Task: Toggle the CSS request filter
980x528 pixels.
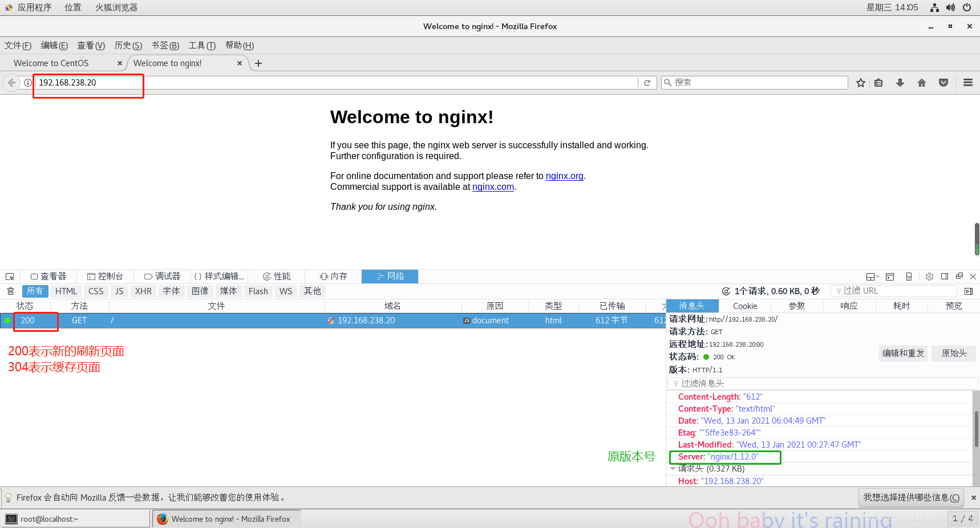Action: (96, 291)
